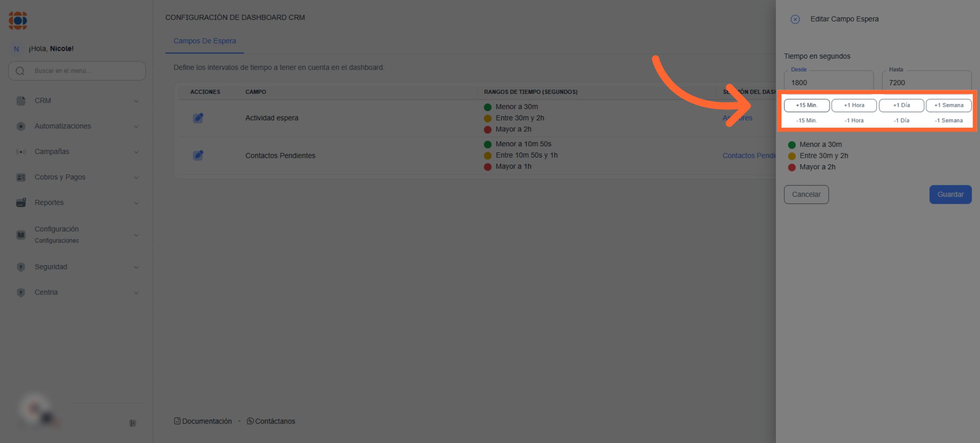
Task: Click the Reportes sidebar icon
Action: click(21, 203)
